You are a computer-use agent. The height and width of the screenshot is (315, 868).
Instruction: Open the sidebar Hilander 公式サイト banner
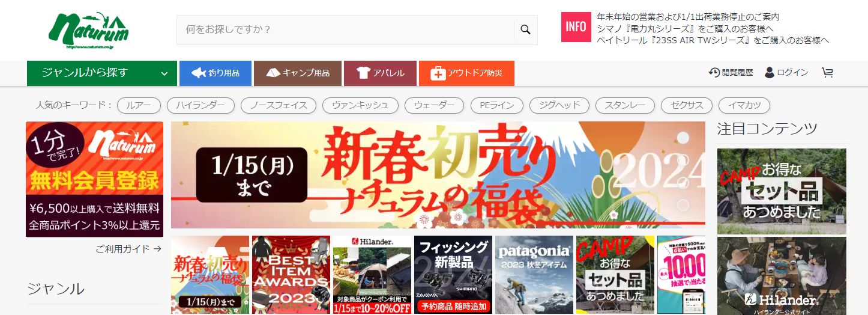782,275
